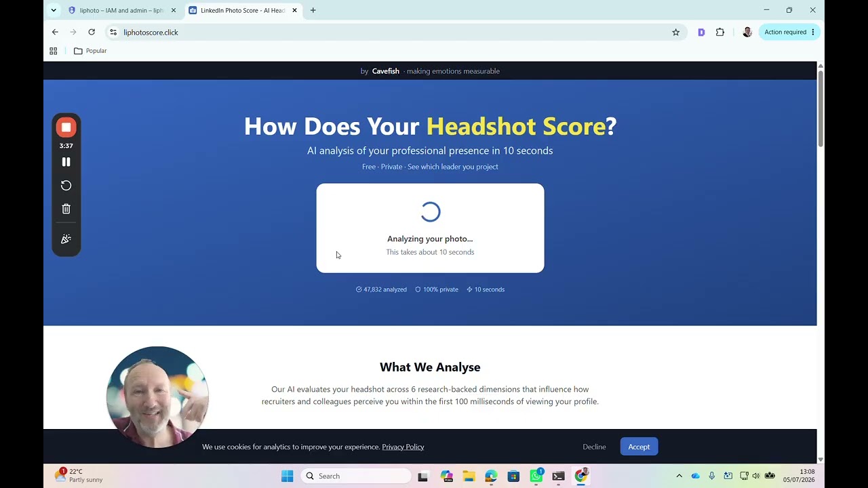Image resolution: width=868 pixels, height=488 pixels.
Task: Open a new browser tab
Action: pyautogui.click(x=313, y=10)
